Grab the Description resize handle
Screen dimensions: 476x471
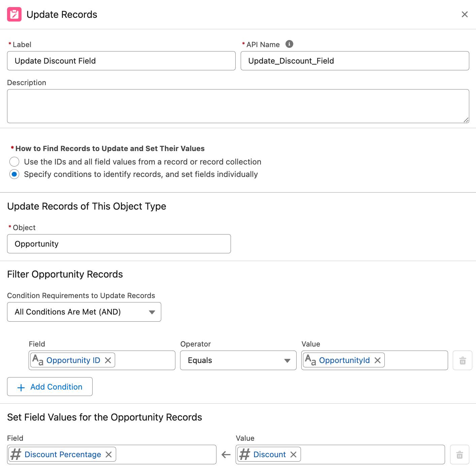pyautogui.click(x=466, y=120)
